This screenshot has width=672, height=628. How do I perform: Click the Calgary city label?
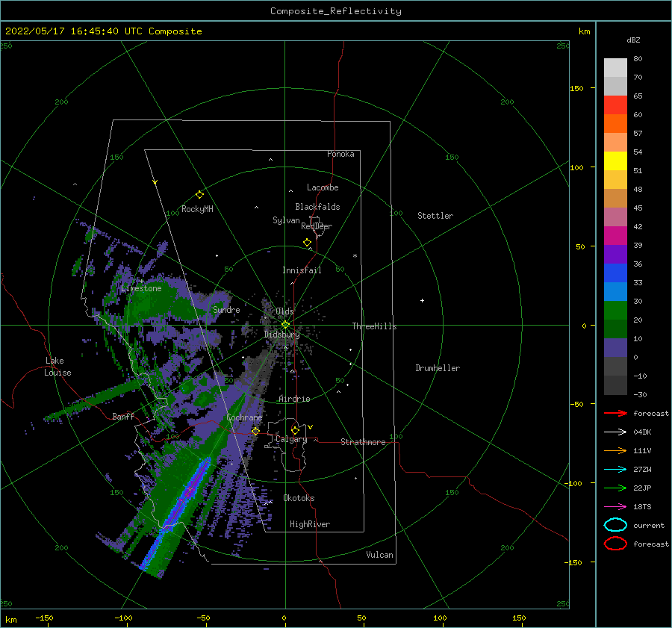point(291,439)
